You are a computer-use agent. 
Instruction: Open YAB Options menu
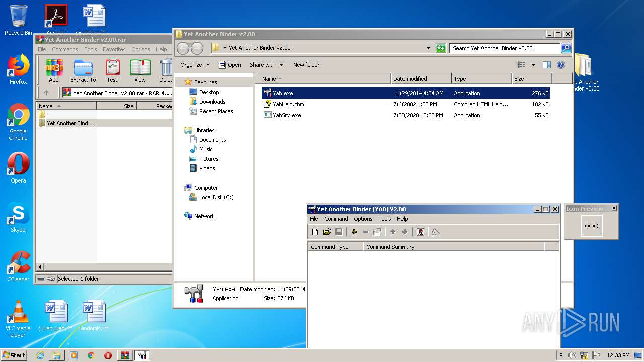pos(363,219)
